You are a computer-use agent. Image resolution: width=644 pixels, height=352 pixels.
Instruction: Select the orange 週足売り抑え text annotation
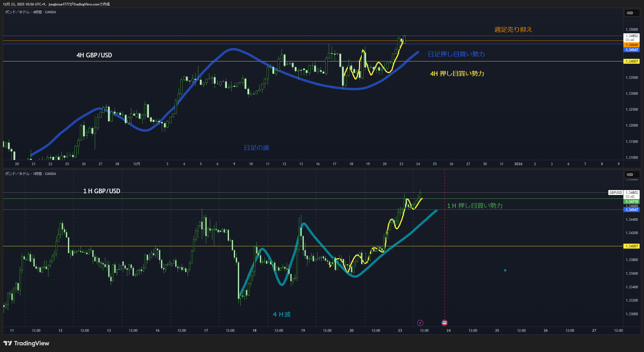tap(513, 30)
